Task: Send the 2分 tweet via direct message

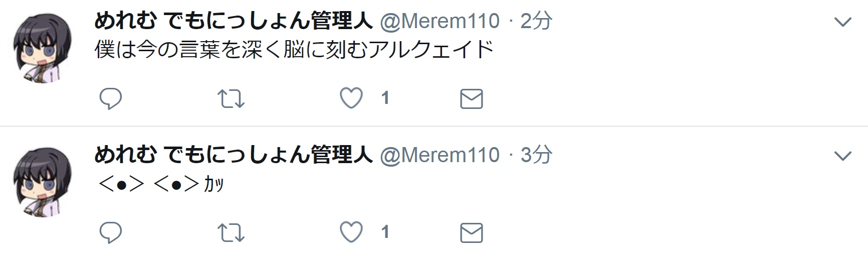Action: tap(471, 99)
